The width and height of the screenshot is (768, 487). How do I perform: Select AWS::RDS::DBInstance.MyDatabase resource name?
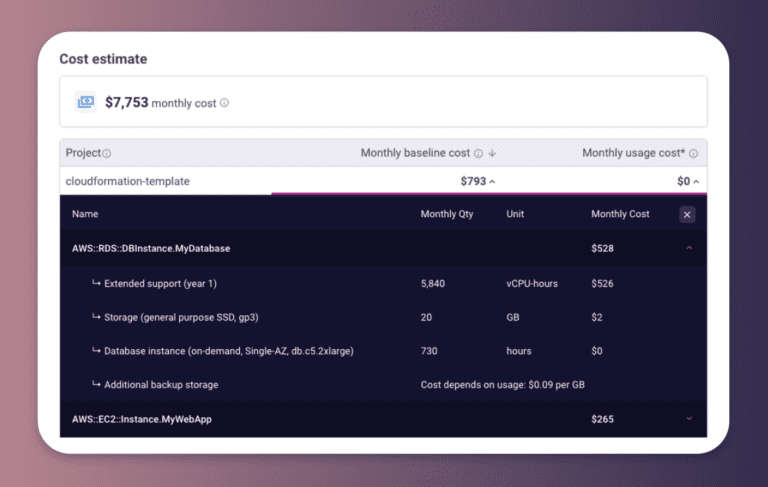click(151, 248)
